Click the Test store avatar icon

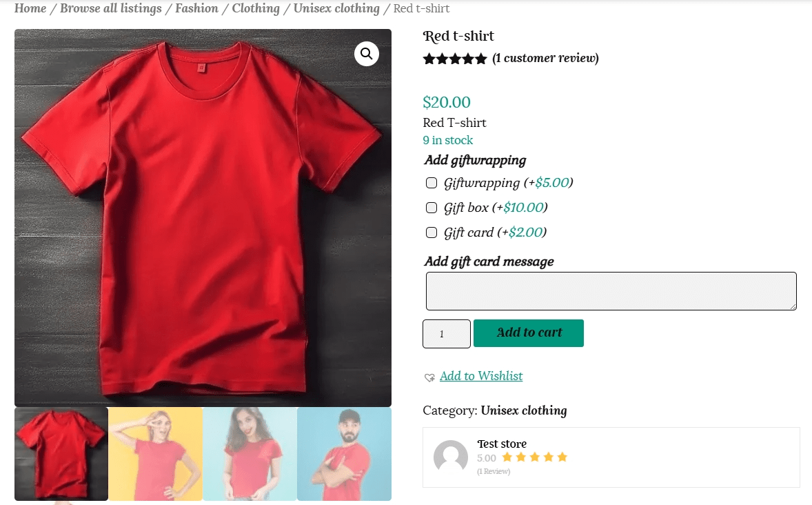(451, 457)
